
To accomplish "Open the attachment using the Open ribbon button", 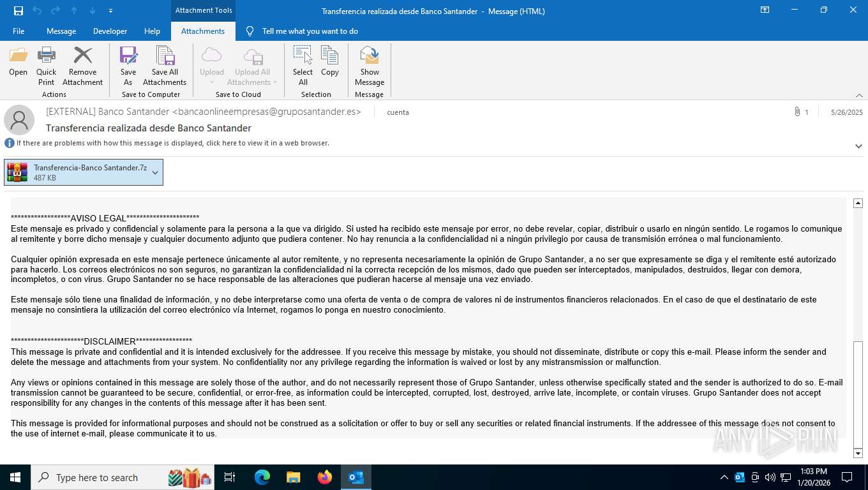I will point(18,62).
